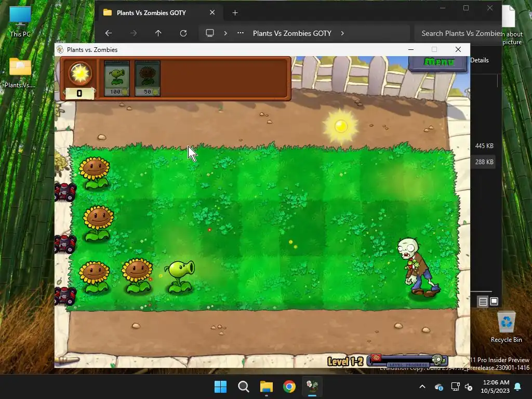The width and height of the screenshot is (532, 399).
Task: Click the sunflower next to the Peashooter
Action: point(137,276)
